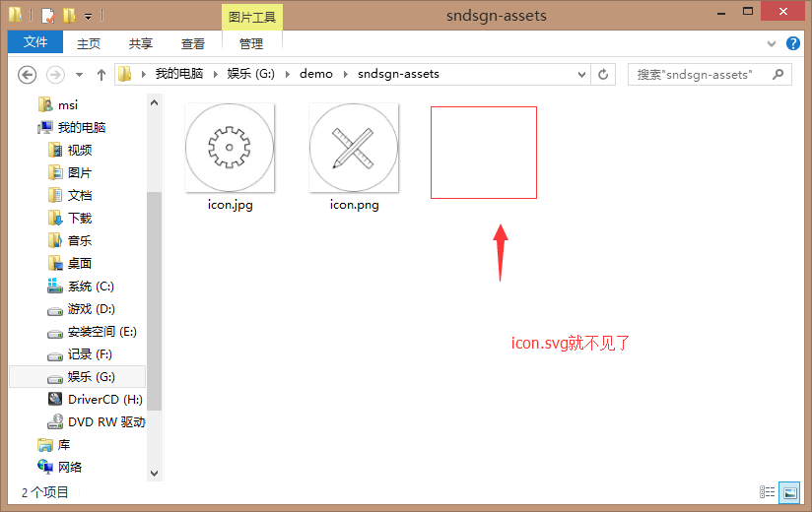The width and height of the screenshot is (812, 512).
Task: Click sndsgn-assets in the address breadcrumb
Action: (x=398, y=74)
